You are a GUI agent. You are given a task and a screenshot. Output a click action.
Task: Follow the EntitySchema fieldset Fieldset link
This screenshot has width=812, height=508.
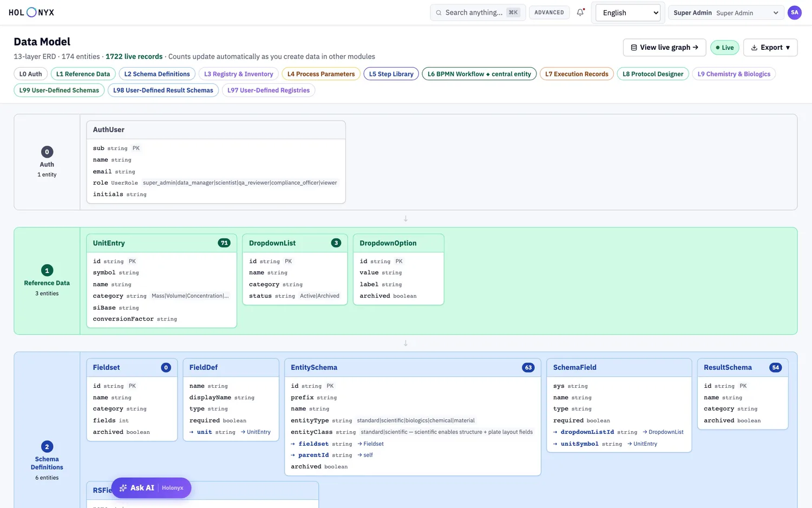(x=370, y=444)
